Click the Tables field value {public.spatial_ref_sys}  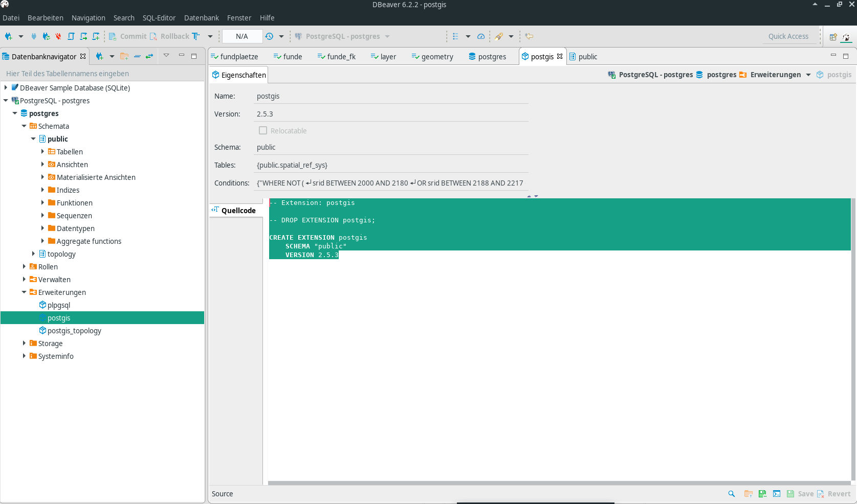(x=391, y=165)
